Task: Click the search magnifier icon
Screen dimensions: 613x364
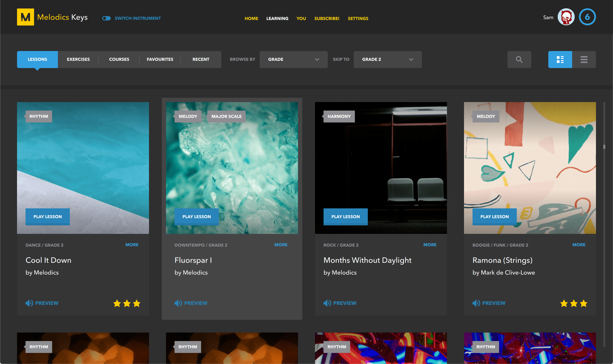Action: click(519, 59)
